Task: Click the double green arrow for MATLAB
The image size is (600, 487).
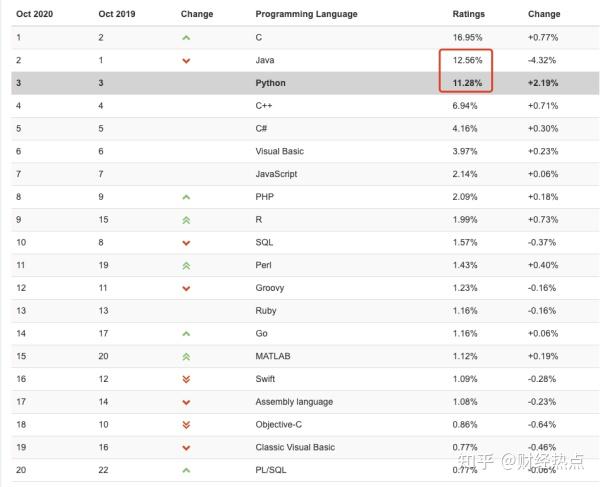Action: [x=186, y=356]
